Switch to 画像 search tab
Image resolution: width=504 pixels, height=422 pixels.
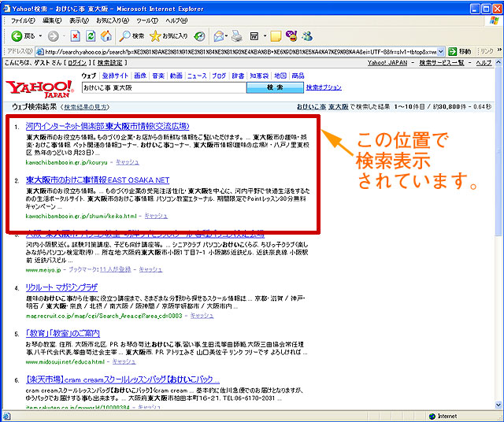[x=140, y=76]
